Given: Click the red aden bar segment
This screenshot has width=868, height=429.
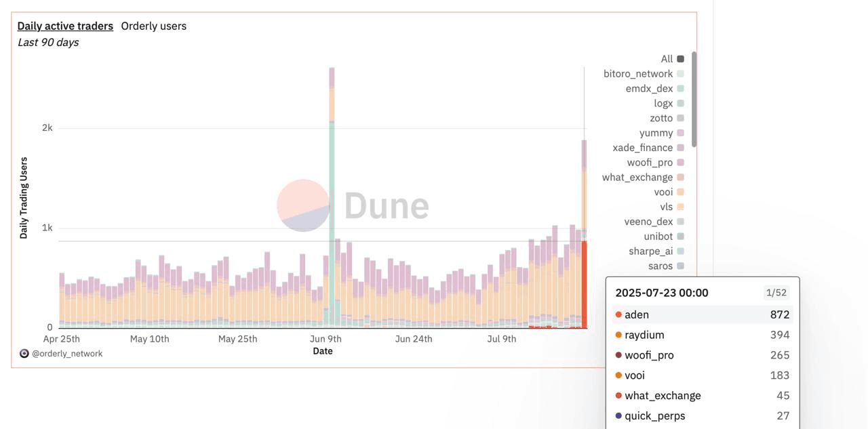Looking at the screenshot, I should (x=584, y=285).
